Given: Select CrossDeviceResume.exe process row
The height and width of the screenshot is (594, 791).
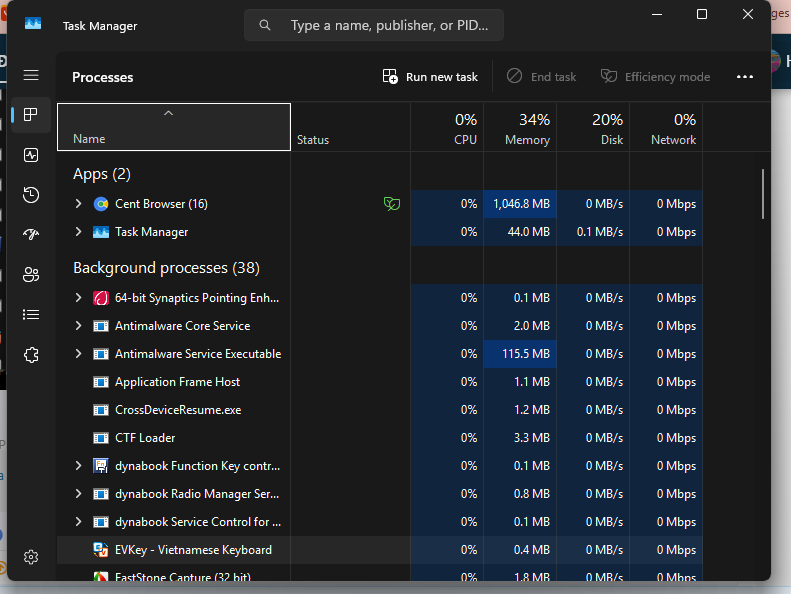Looking at the screenshot, I should [379, 410].
